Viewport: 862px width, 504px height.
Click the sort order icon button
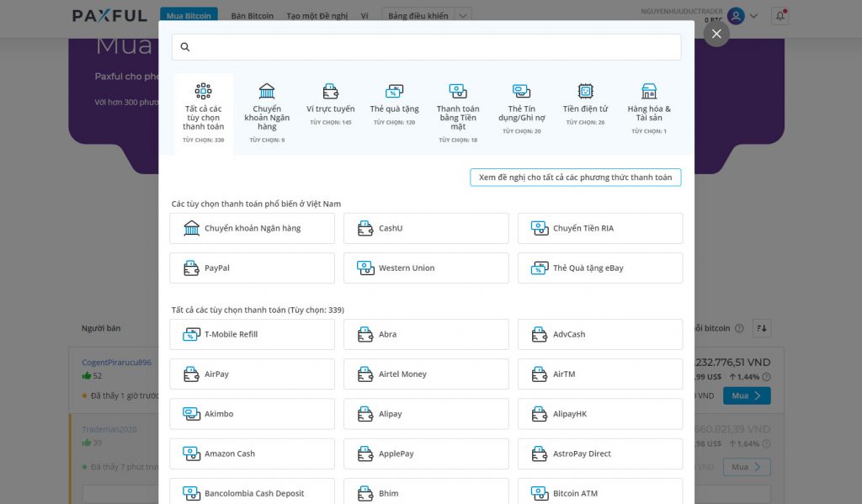[x=761, y=328]
